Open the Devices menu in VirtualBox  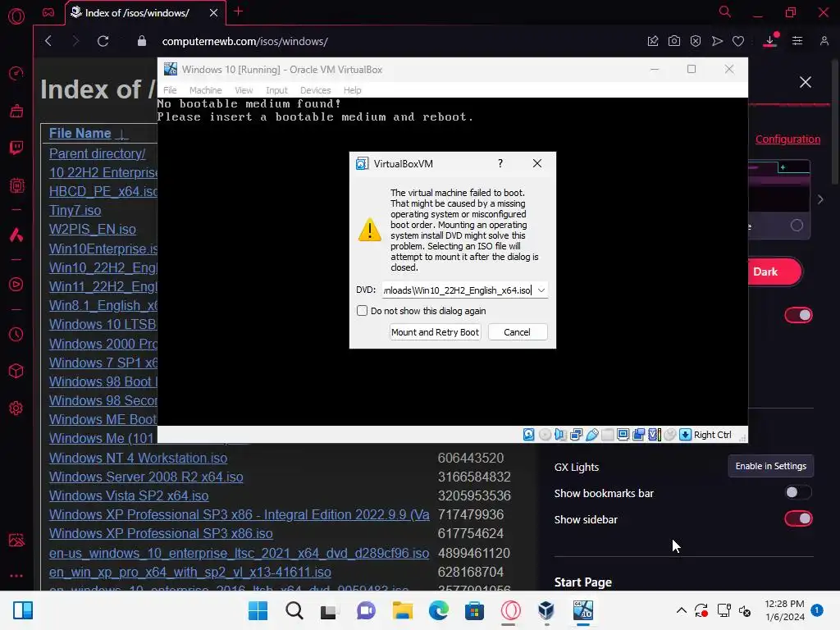(315, 90)
